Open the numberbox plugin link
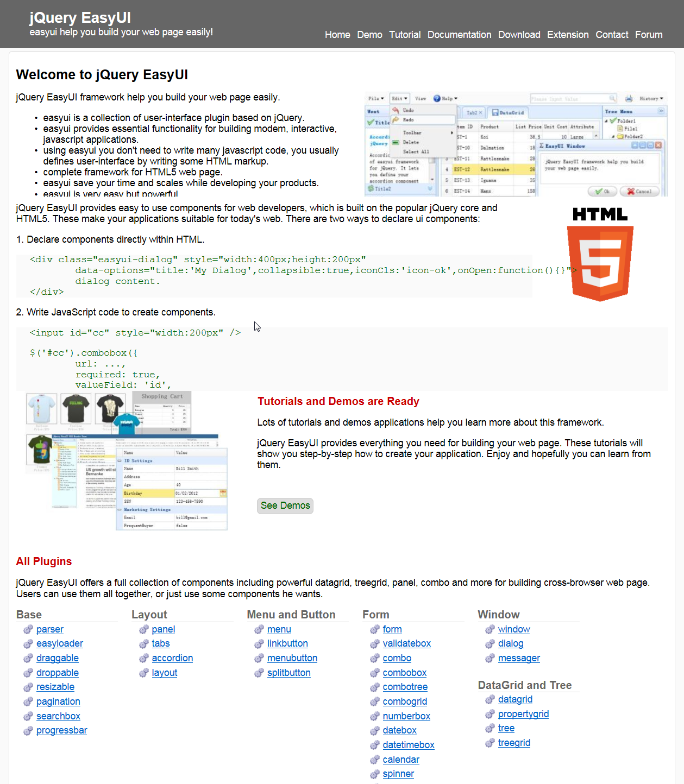 click(x=406, y=716)
